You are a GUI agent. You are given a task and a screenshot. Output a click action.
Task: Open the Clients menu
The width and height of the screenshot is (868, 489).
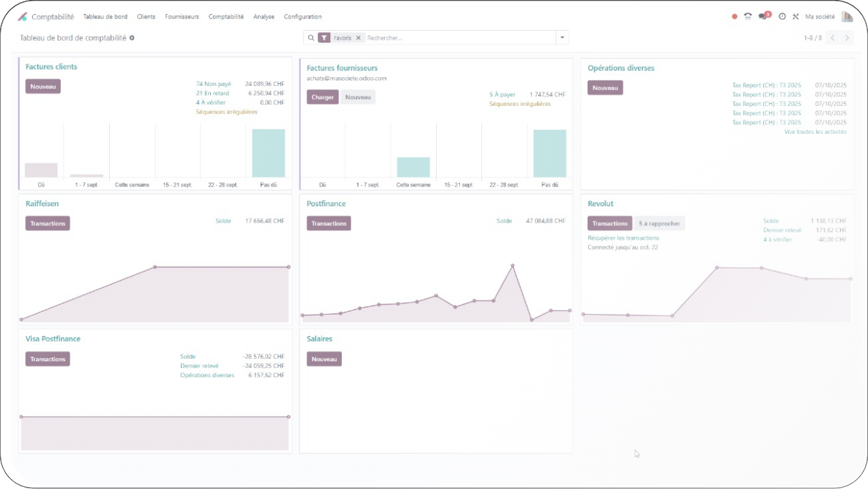[x=146, y=16]
